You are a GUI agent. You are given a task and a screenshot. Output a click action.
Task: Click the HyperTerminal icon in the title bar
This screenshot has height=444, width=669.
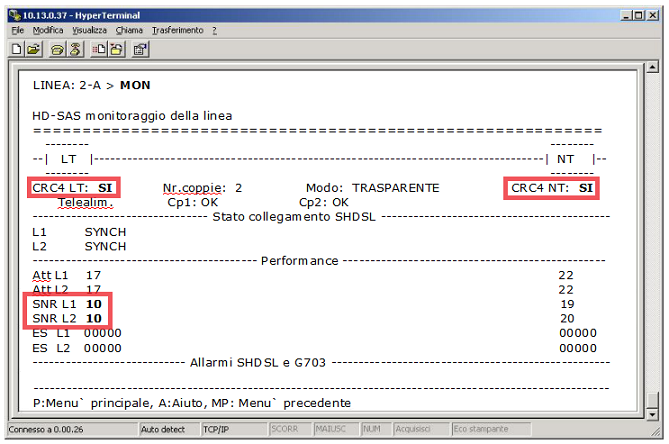(x=14, y=14)
